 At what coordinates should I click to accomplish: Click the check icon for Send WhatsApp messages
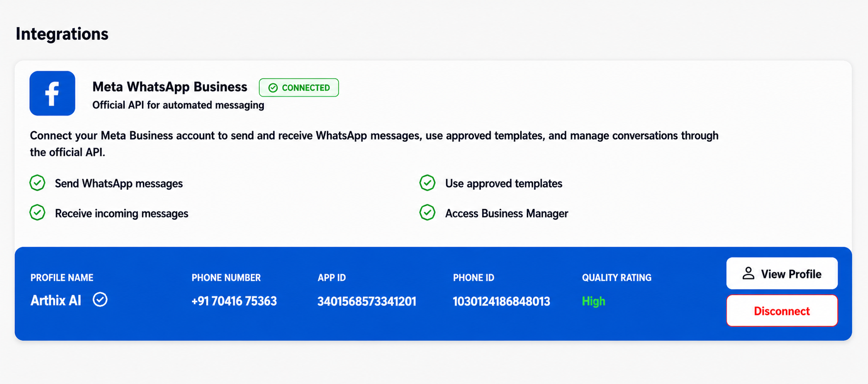click(37, 183)
